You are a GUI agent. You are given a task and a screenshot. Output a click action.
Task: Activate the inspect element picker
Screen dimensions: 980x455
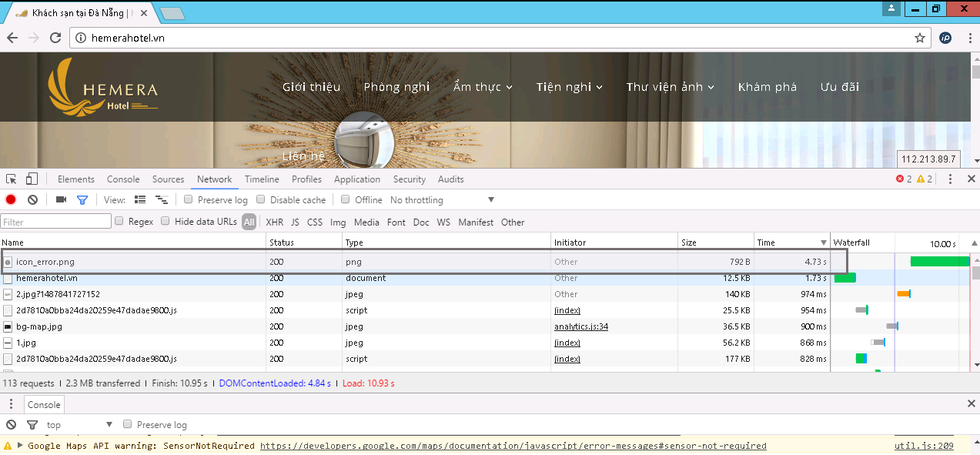(x=12, y=179)
